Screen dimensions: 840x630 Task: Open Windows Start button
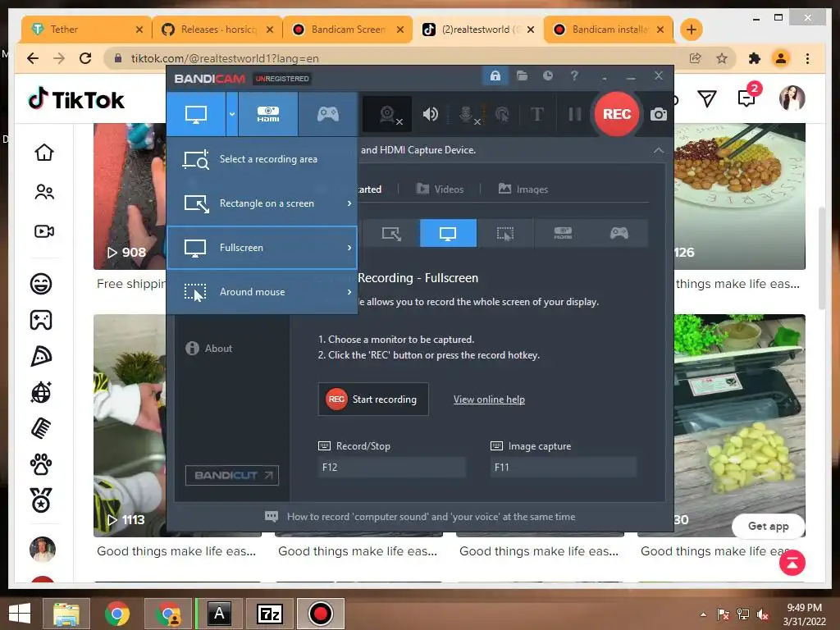click(20, 614)
